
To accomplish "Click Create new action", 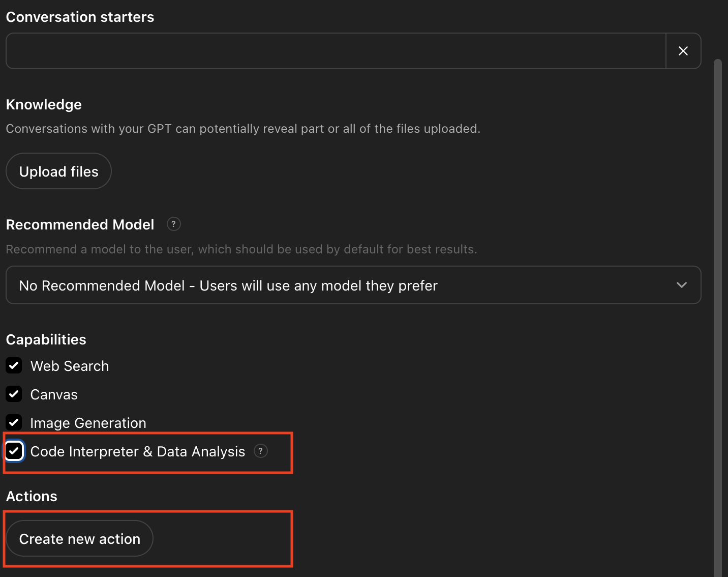I will [79, 538].
